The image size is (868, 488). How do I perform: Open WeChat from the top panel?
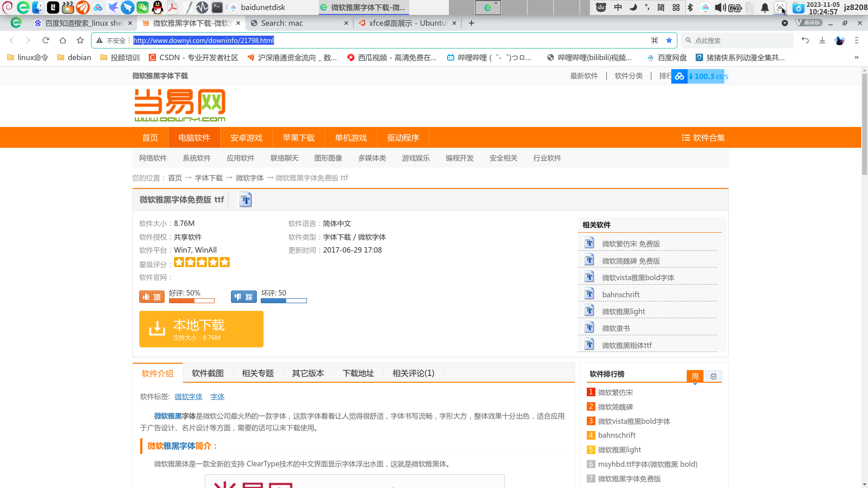click(x=142, y=7)
